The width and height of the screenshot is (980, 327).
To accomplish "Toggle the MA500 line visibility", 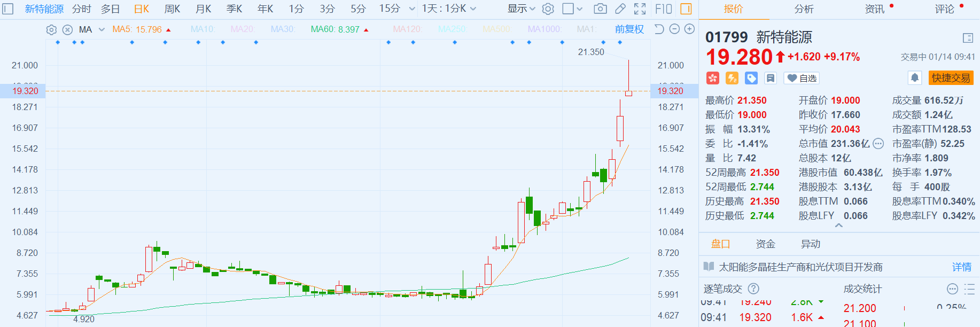I will pos(497,29).
